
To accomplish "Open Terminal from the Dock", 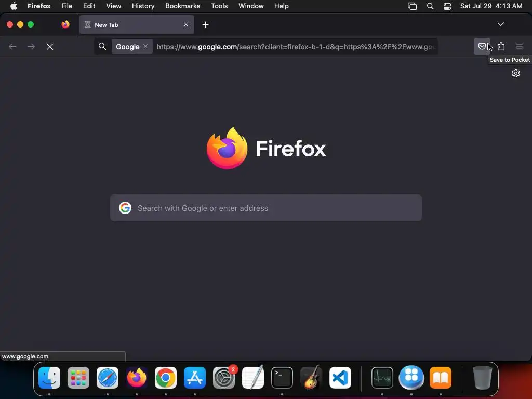I will [282, 378].
